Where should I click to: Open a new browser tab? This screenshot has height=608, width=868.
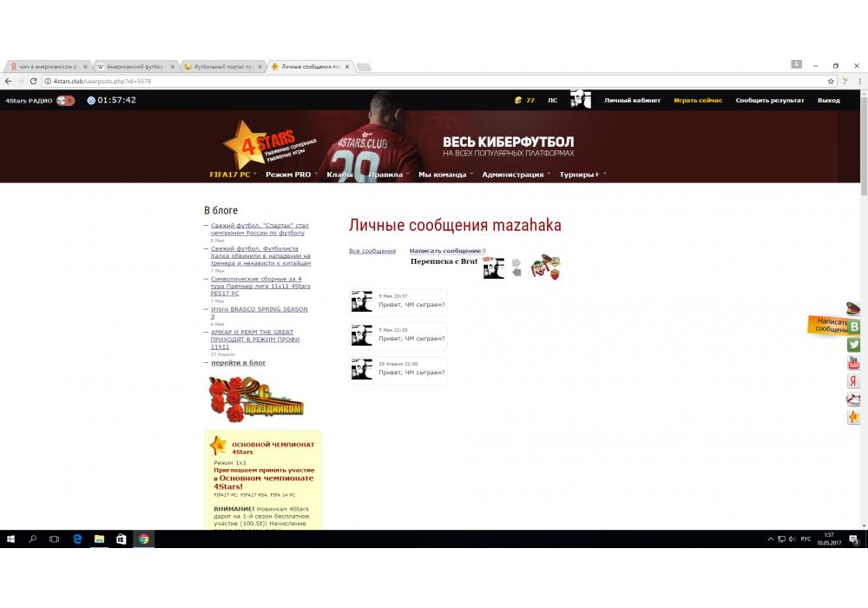pos(364,67)
